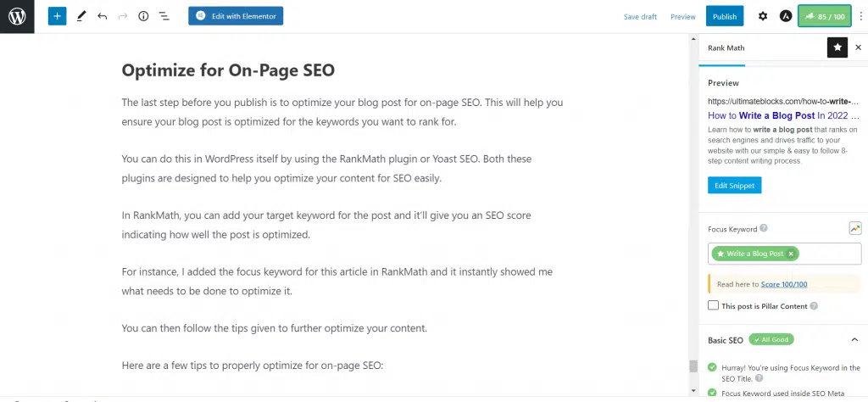Select the pencil Tools icon

click(x=81, y=17)
